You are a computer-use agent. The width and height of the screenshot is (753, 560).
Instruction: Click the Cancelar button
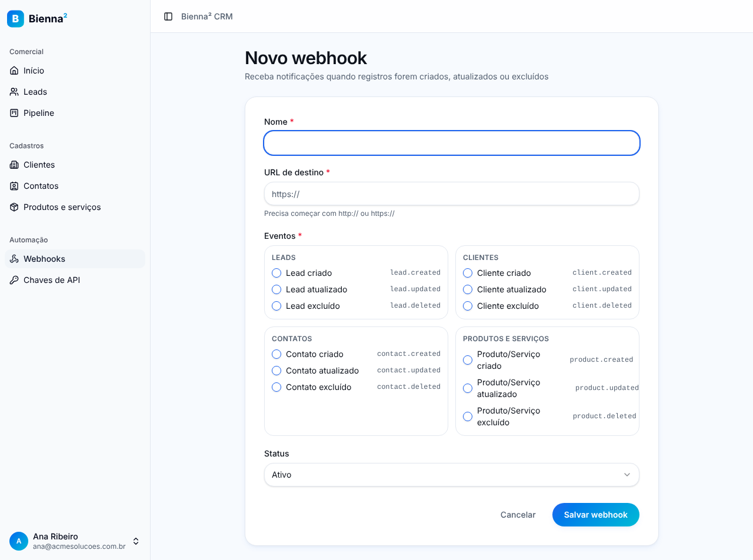518,515
